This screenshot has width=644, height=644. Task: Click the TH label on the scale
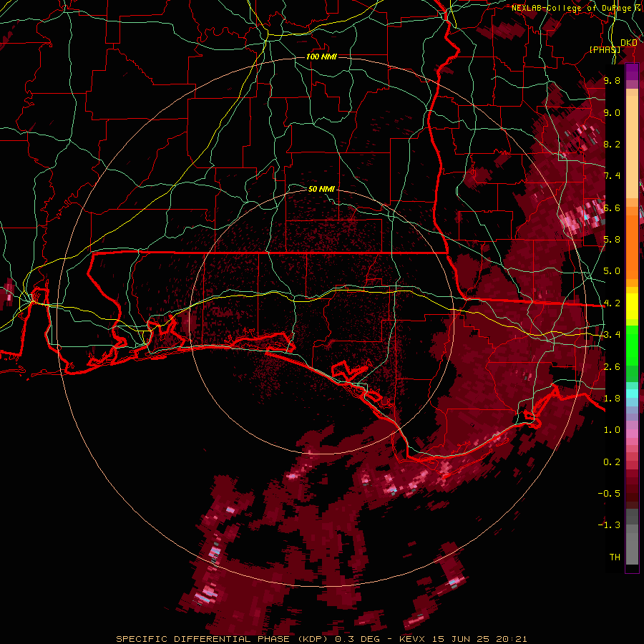[615, 557]
